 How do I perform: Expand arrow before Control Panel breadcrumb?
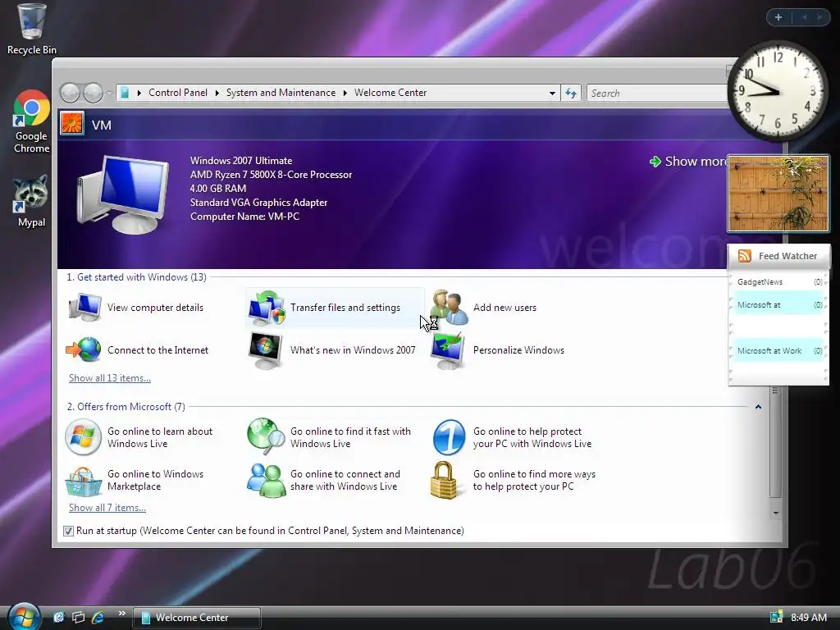[139, 93]
